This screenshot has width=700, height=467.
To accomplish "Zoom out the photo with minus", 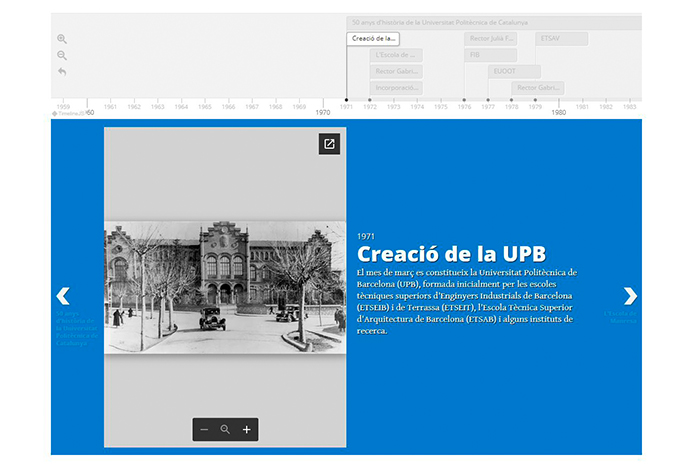I will tap(204, 430).
